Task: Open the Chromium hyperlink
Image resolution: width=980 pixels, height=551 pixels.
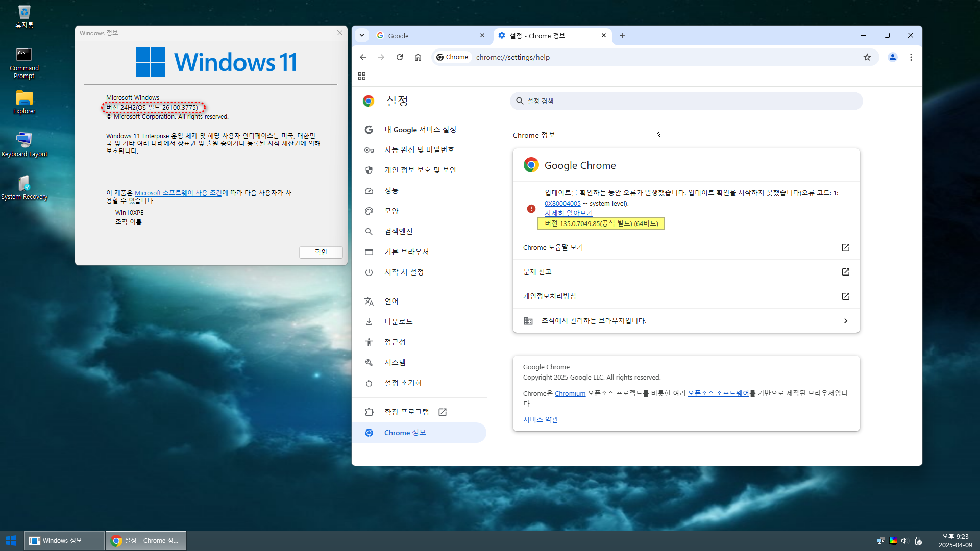Action: click(x=570, y=393)
